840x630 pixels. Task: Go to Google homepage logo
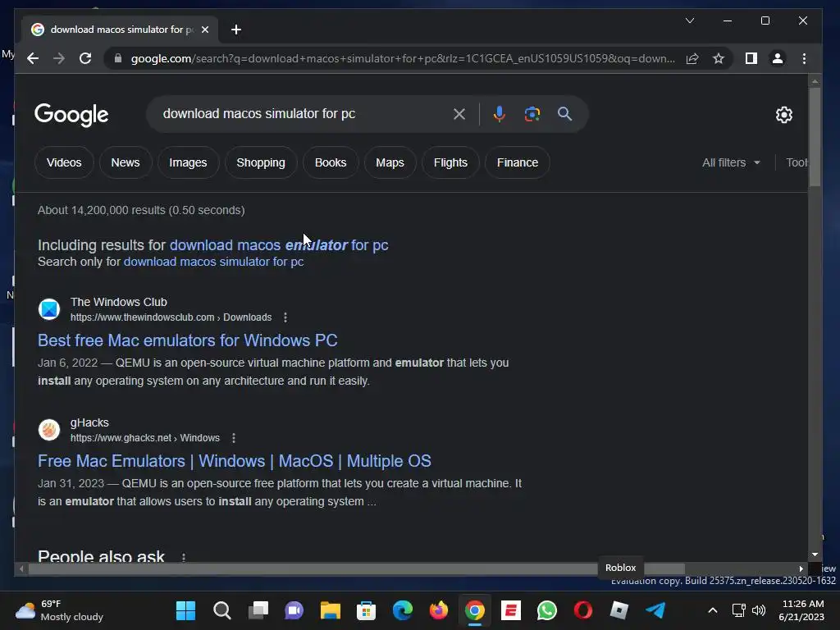pos(71,115)
